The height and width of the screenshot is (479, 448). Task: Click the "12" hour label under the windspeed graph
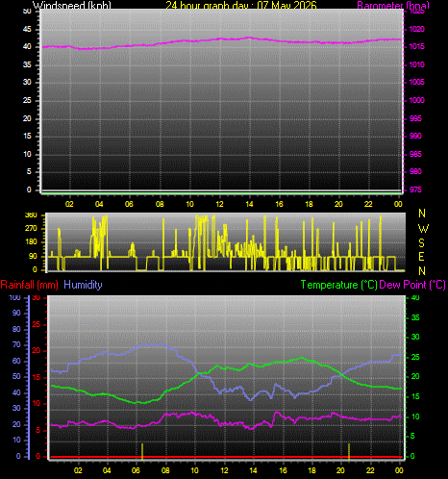click(219, 204)
